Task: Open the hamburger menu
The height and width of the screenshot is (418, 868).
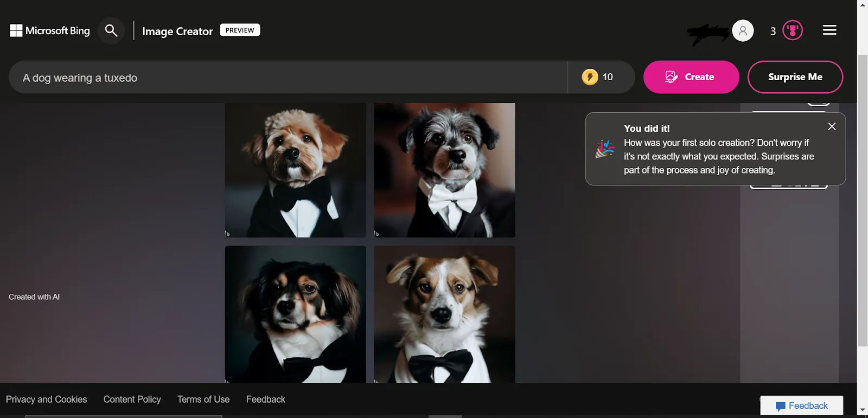Action: coord(829,30)
